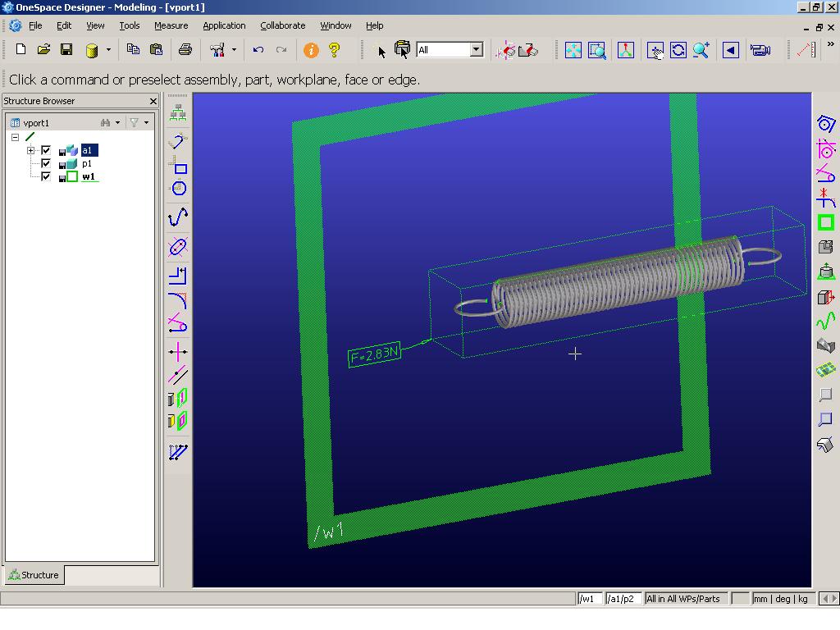The width and height of the screenshot is (840, 630).
Task: Collapse the root tree node
Action: [x=15, y=137]
